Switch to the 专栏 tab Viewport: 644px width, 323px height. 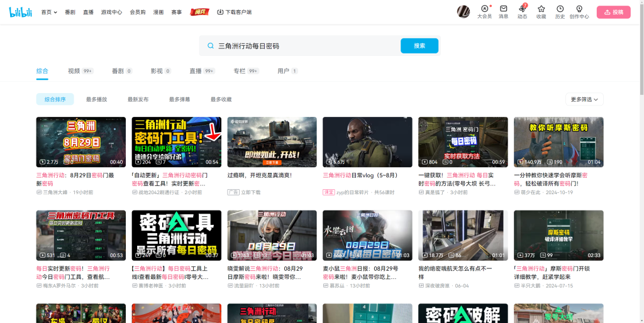coord(246,71)
